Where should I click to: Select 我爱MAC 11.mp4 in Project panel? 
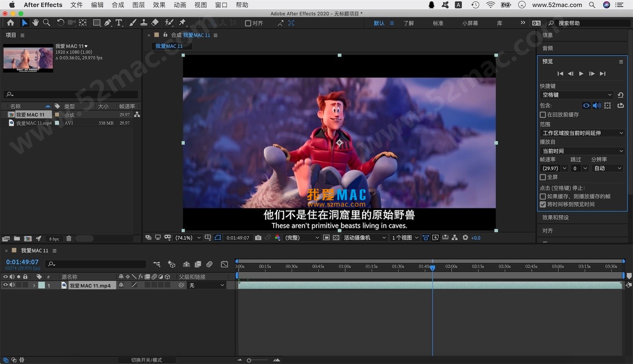34,123
